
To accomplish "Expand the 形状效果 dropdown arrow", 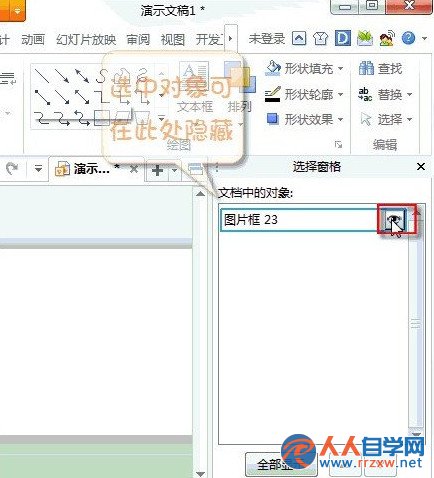I will [340, 119].
